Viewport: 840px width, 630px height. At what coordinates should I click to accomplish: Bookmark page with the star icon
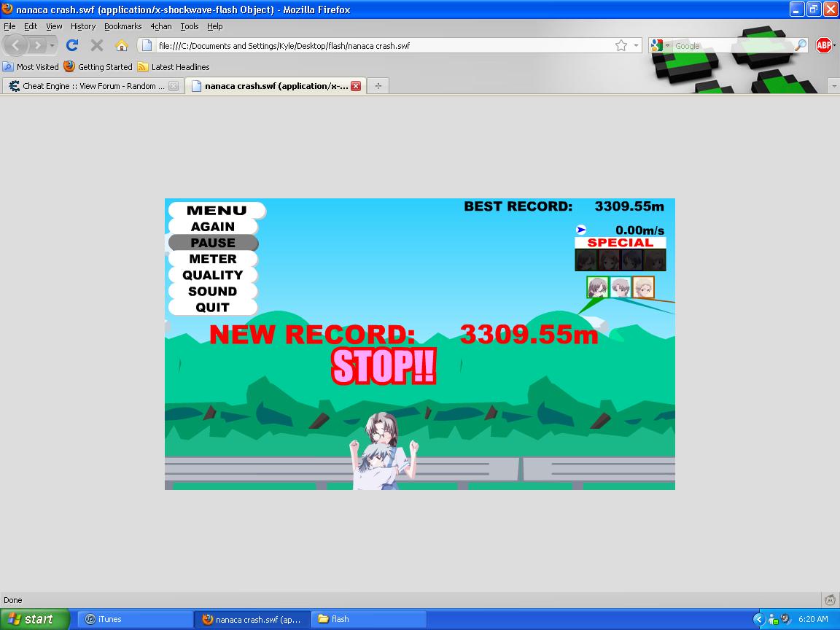tap(621, 45)
